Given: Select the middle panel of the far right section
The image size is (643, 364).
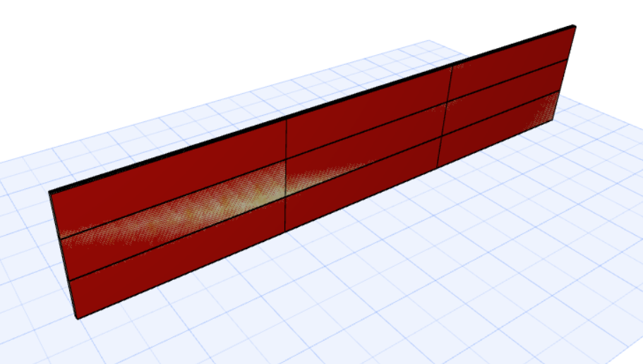Looking at the screenshot, I should click(x=505, y=97).
